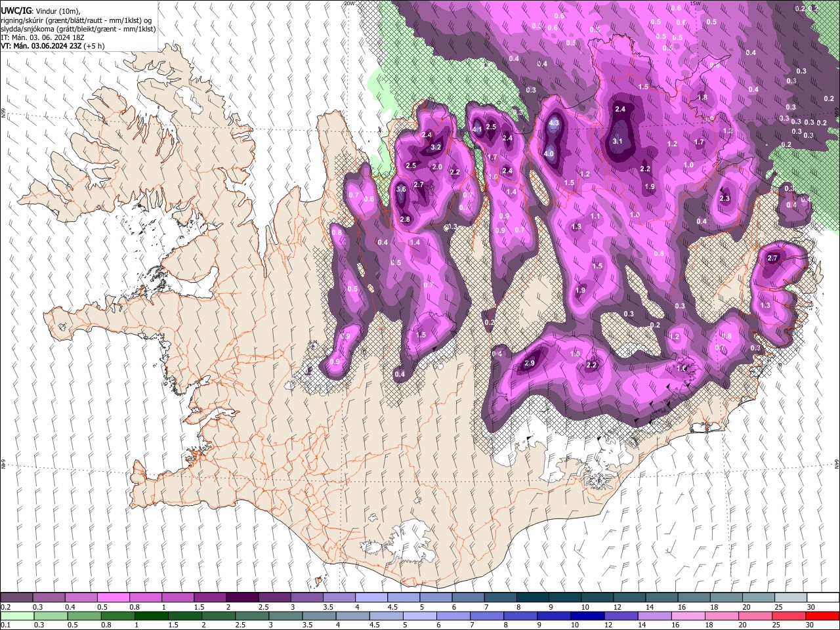Image resolution: width=840 pixels, height=630 pixels.
Task: Click the 'rigning/skúrir' legend description line
Action: [x=77, y=20]
